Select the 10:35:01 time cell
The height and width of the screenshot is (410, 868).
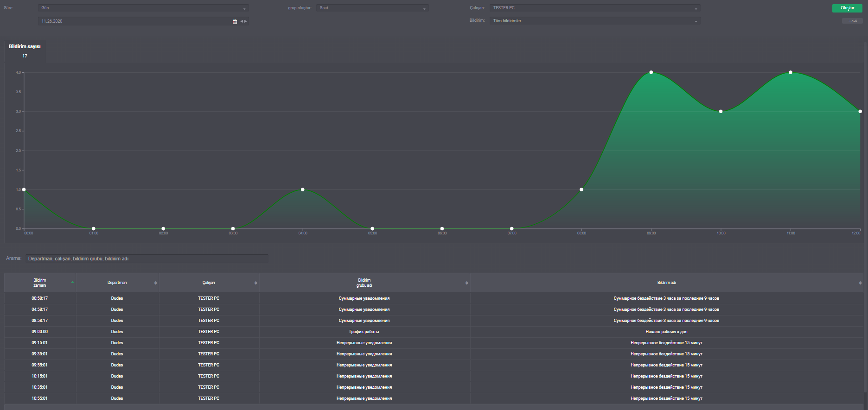pyautogui.click(x=40, y=387)
